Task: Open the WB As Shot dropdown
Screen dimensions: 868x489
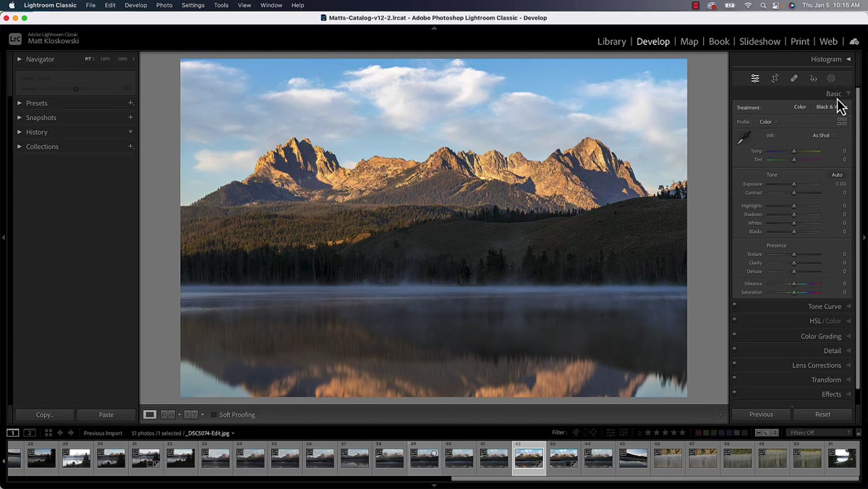Action: point(823,135)
